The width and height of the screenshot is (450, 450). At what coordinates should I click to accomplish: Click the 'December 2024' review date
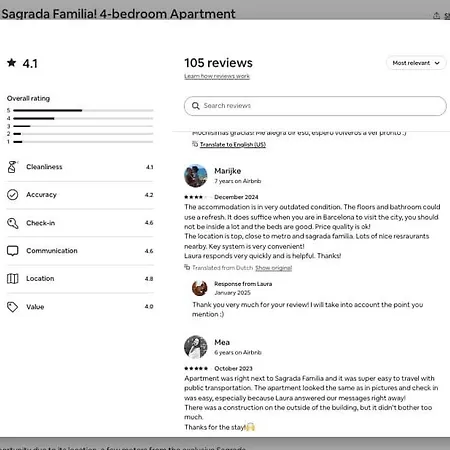click(236, 197)
